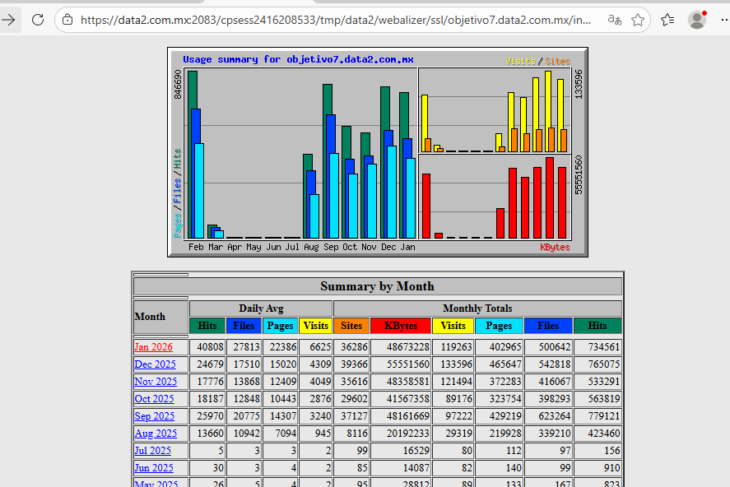Open the translate page icon
Screen dimensions: 730x487
[x=614, y=19]
